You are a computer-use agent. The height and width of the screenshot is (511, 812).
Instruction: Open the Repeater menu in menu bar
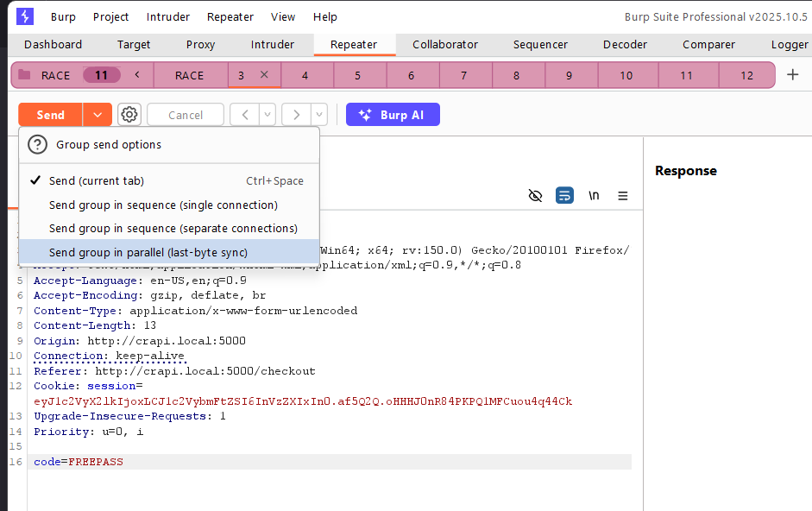click(230, 16)
